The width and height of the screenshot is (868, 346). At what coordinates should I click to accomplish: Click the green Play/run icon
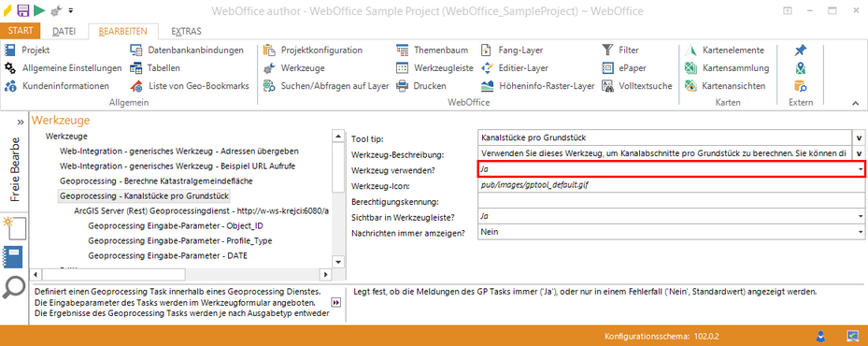[38, 10]
